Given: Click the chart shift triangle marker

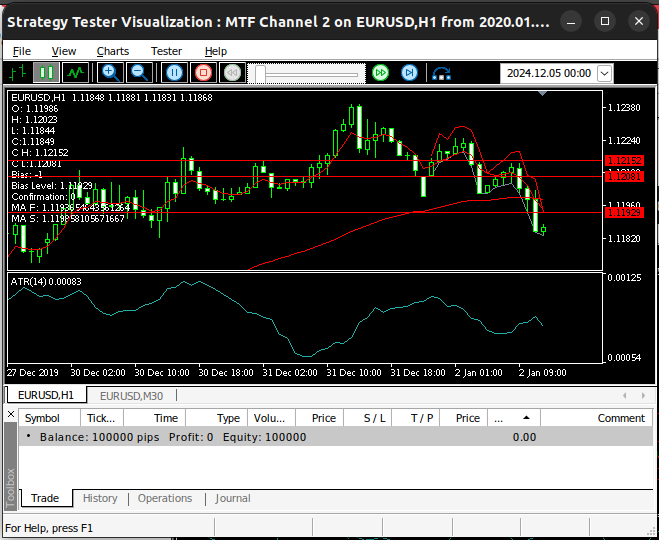Looking at the screenshot, I should (x=543, y=93).
